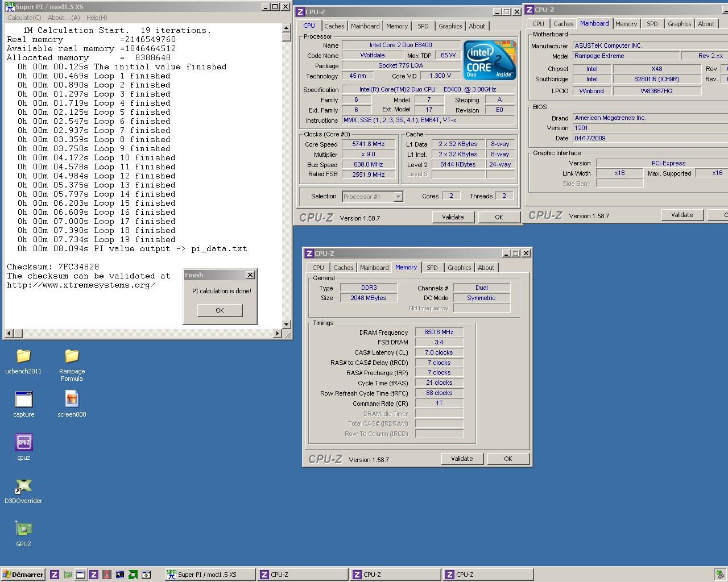
Task: Click Super PI vertical scrollbar up arrow
Action: (x=287, y=28)
